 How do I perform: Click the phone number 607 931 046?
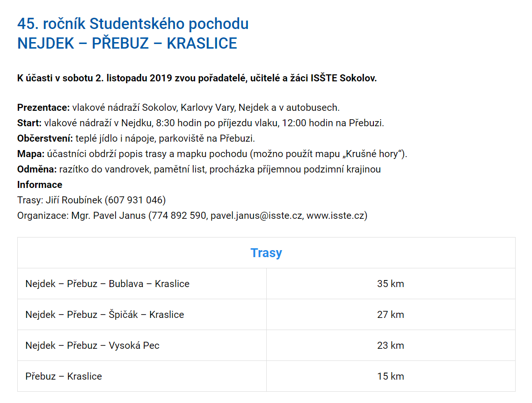(135, 200)
